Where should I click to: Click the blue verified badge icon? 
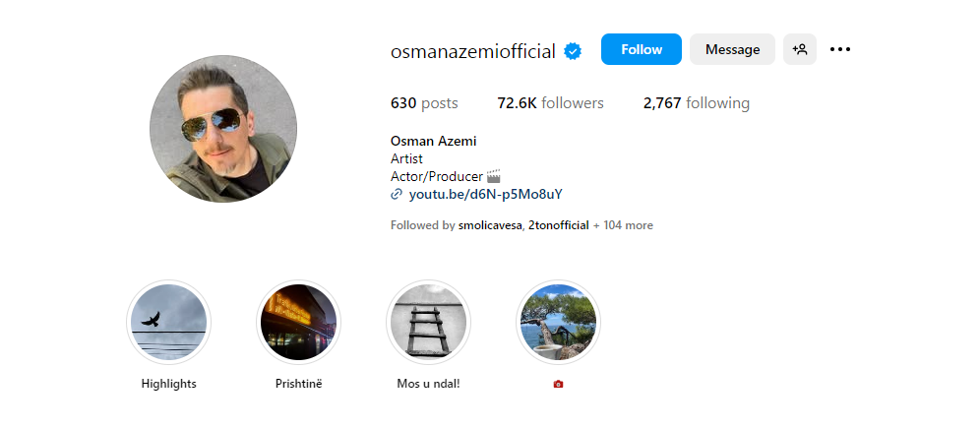(573, 51)
